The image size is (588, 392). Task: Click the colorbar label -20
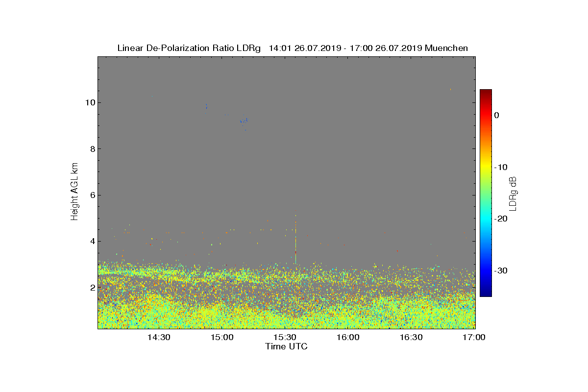click(501, 219)
